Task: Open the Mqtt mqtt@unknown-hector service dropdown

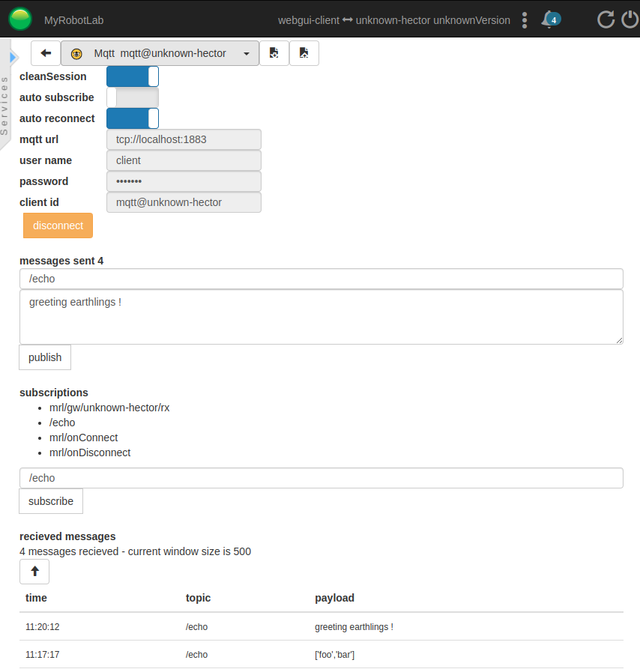Action: [160, 53]
